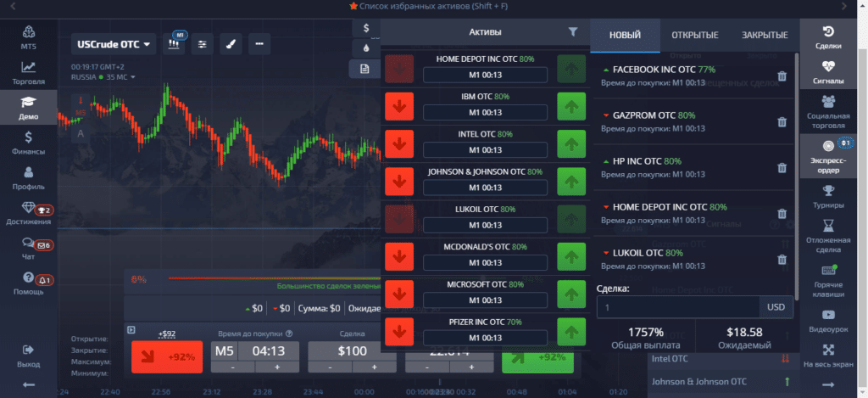Increase purchase time with plus button
The width and height of the screenshot is (868, 398).
(x=276, y=367)
